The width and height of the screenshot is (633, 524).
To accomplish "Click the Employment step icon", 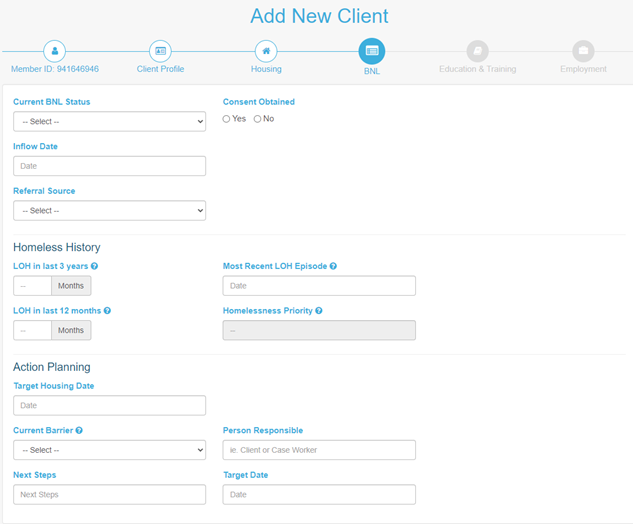I will [583, 51].
